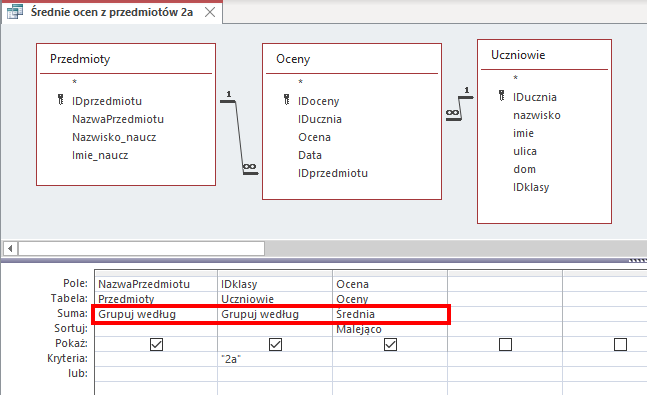Screen dimensions: 647x395
Task: Select the Nazwisko_naucz field
Action: pyautogui.click(x=114, y=137)
